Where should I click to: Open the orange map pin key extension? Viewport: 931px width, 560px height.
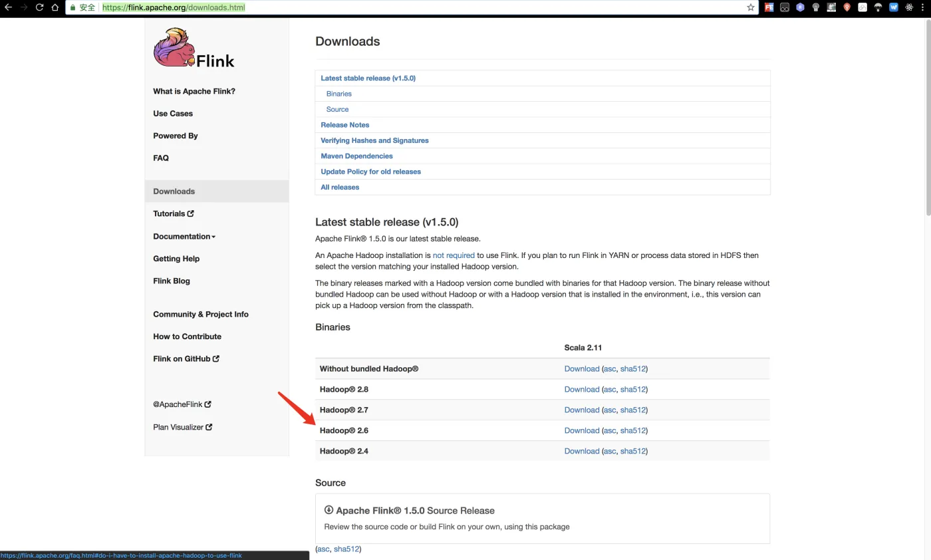[x=847, y=7]
